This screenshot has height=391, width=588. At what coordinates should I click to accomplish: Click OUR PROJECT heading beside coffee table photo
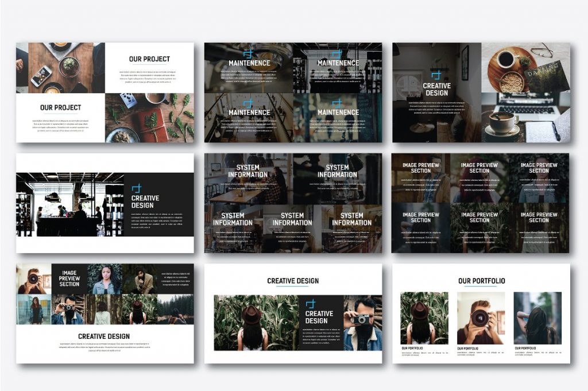149,59
